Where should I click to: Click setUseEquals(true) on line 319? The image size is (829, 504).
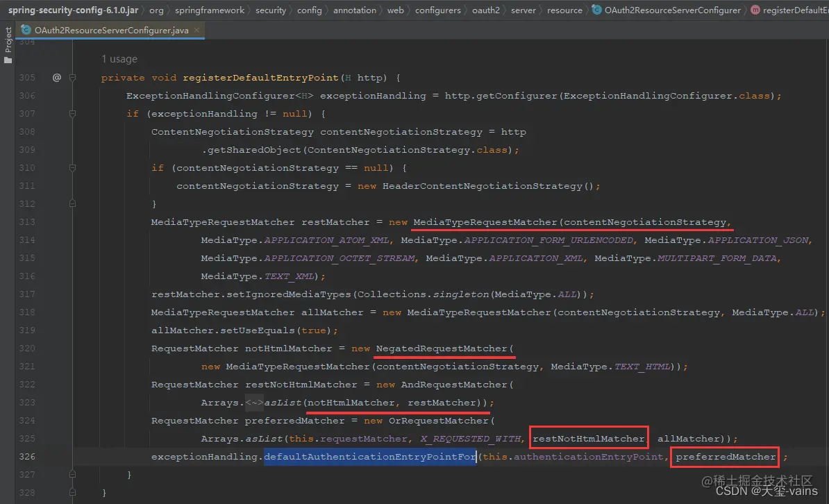[276, 330]
